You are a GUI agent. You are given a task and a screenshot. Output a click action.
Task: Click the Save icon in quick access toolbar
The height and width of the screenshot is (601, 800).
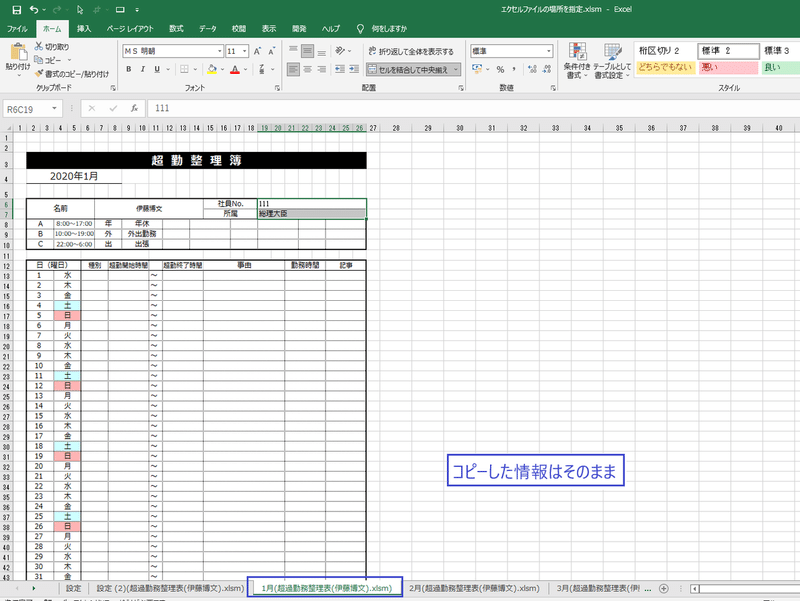pos(17,10)
